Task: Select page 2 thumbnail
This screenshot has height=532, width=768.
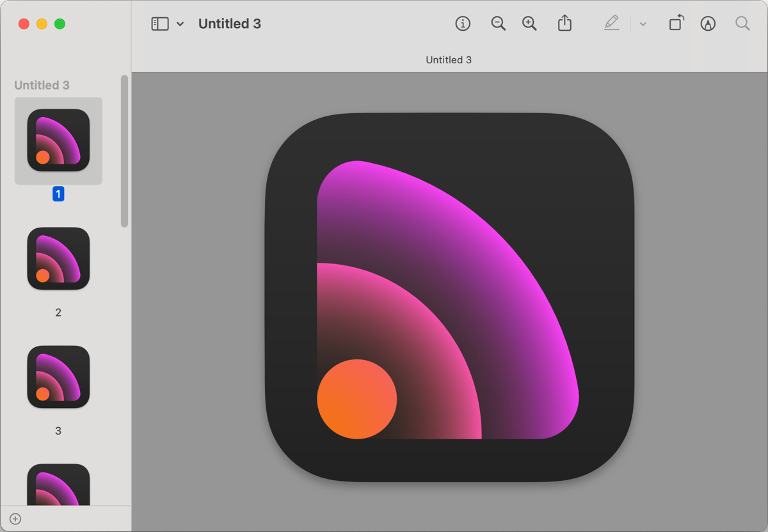Action: pyautogui.click(x=58, y=258)
